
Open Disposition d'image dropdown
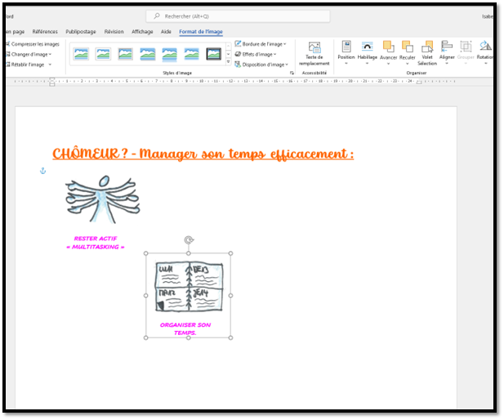[261, 65]
